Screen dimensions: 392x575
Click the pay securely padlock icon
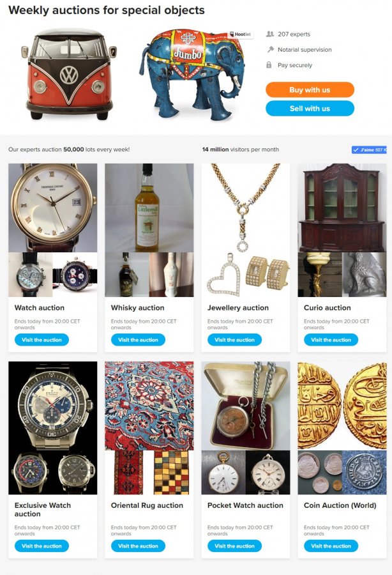[x=269, y=65]
